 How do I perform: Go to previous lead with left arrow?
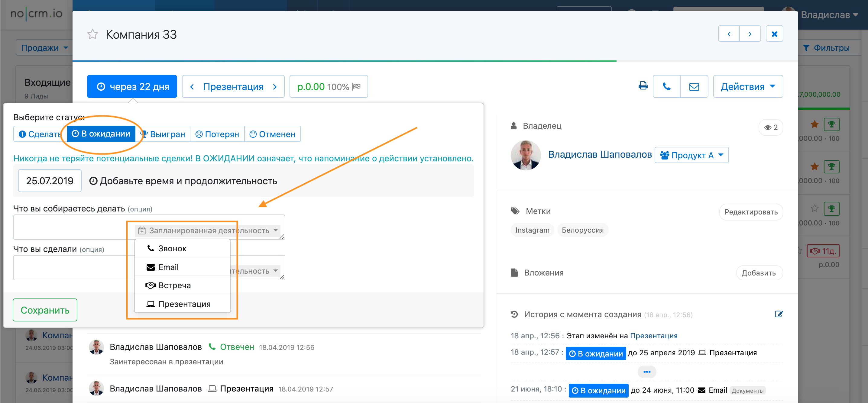729,34
